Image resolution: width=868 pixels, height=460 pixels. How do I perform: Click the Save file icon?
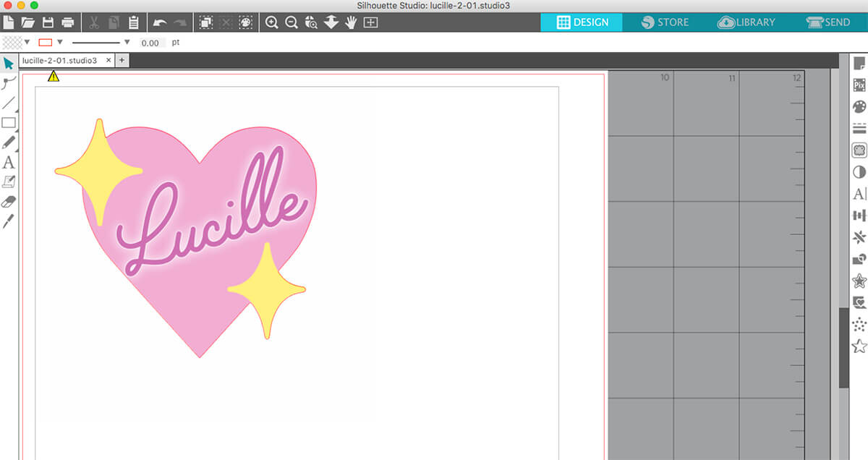click(48, 22)
